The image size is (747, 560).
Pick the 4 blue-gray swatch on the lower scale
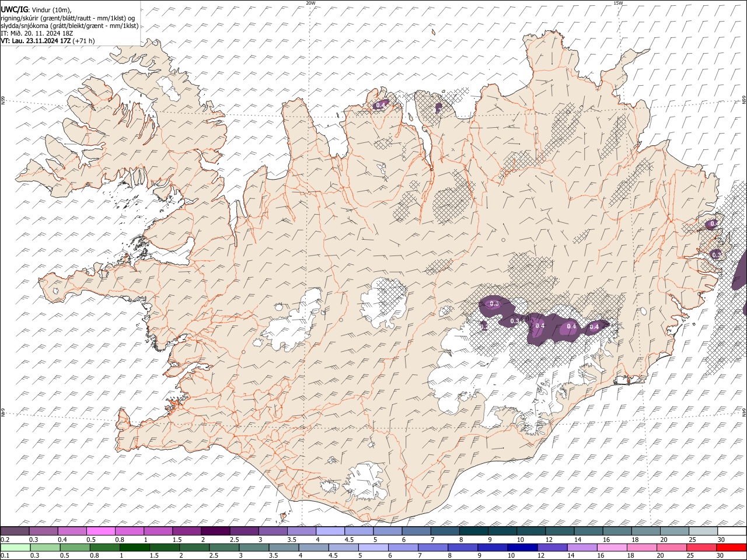[313, 547]
